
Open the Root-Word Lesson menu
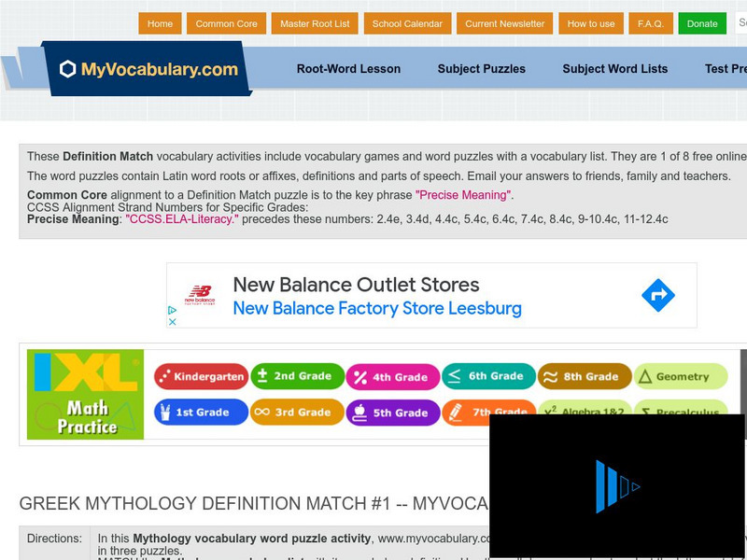click(348, 69)
